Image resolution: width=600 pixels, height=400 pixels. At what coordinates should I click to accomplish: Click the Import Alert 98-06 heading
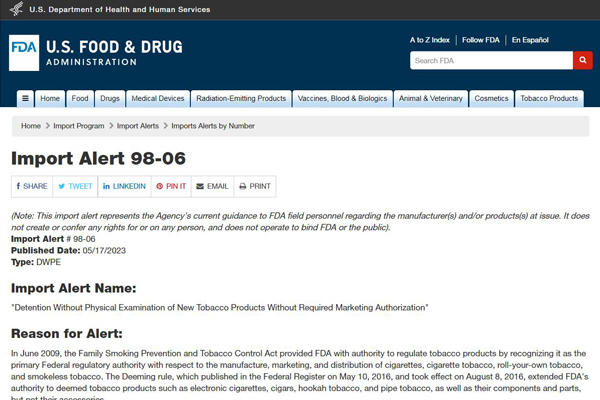pyautogui.click(x=98, y=158)
